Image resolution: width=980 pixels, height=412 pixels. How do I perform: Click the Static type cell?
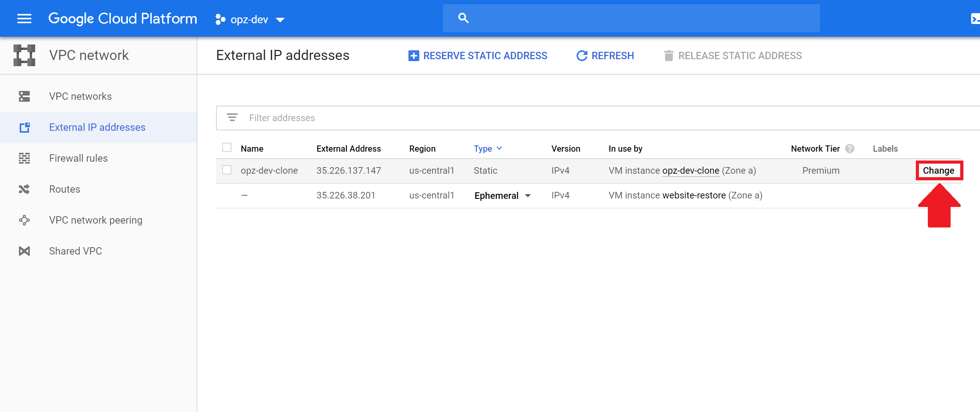pos(485,171)
